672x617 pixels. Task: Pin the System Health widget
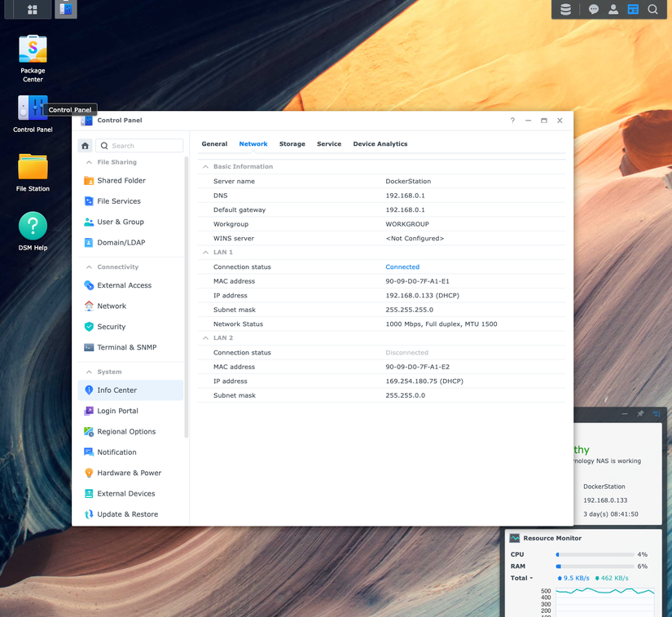640,413
